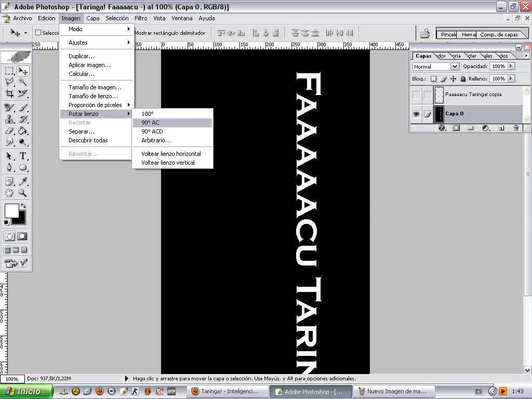The height and width of the screenshot is (399, 532).
Task: Choose 90° ACD rotation
Action: [x=172, y=131]
